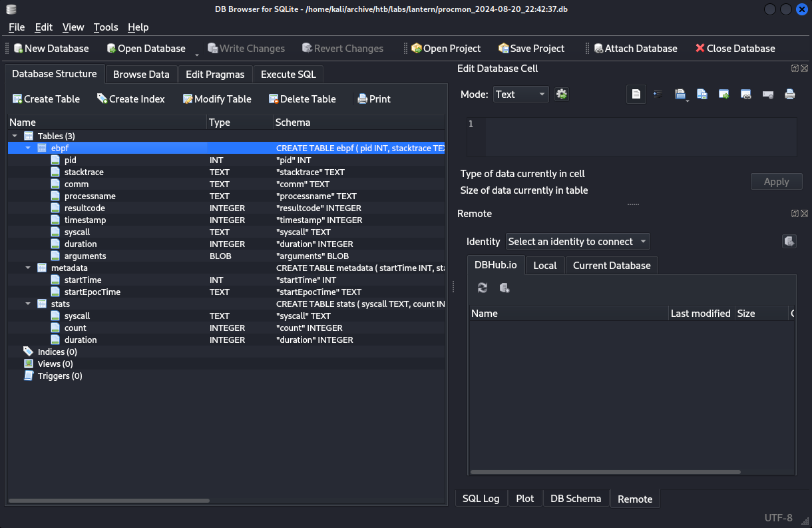The image size is (812, 528).
Task: Click the Last modified column header
Action: click(x=701, y=313)
